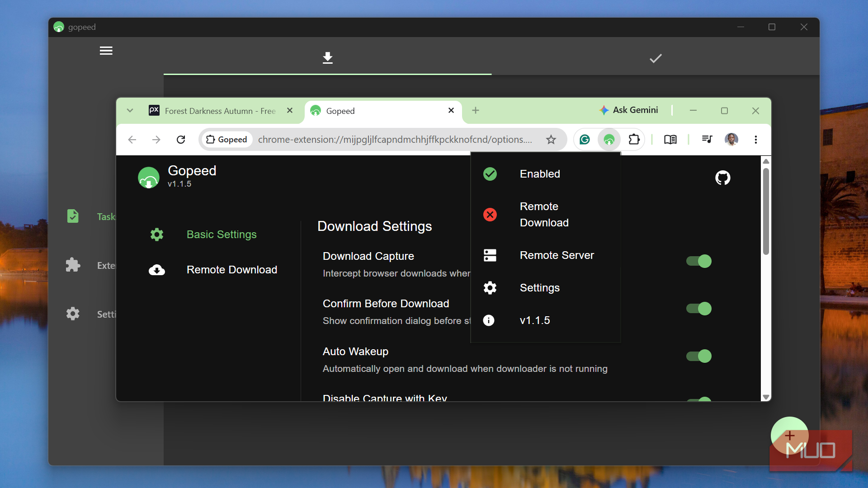Open GitHub link icon
868x488 pixels.
[722, 178]
